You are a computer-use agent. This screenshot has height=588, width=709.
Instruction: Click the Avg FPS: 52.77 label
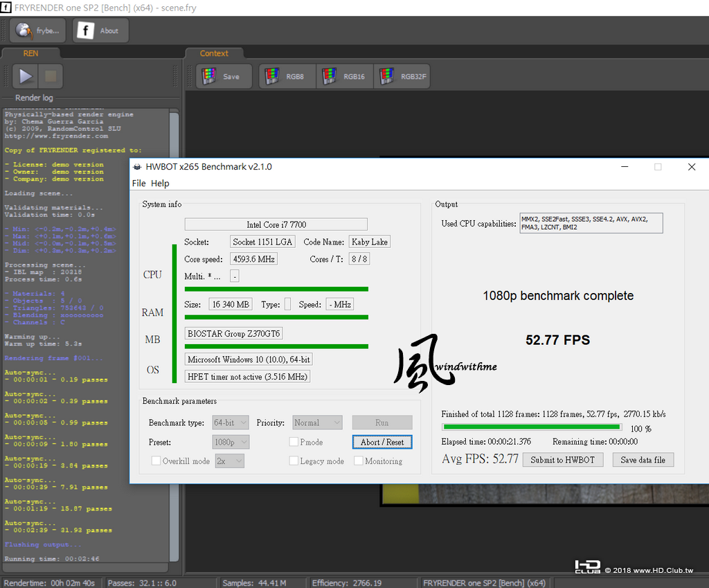point(480,459)
